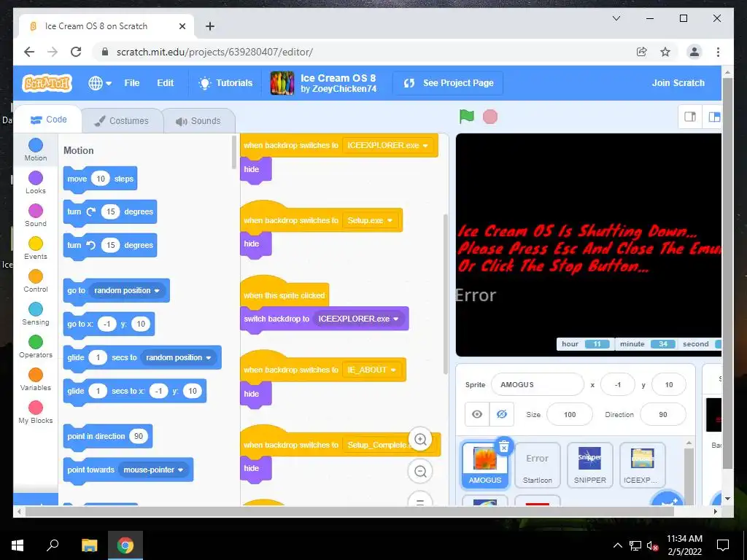Select the Looks block category
Screen dimensions: 747x560
pyautogui.click(x=36, y=182)
